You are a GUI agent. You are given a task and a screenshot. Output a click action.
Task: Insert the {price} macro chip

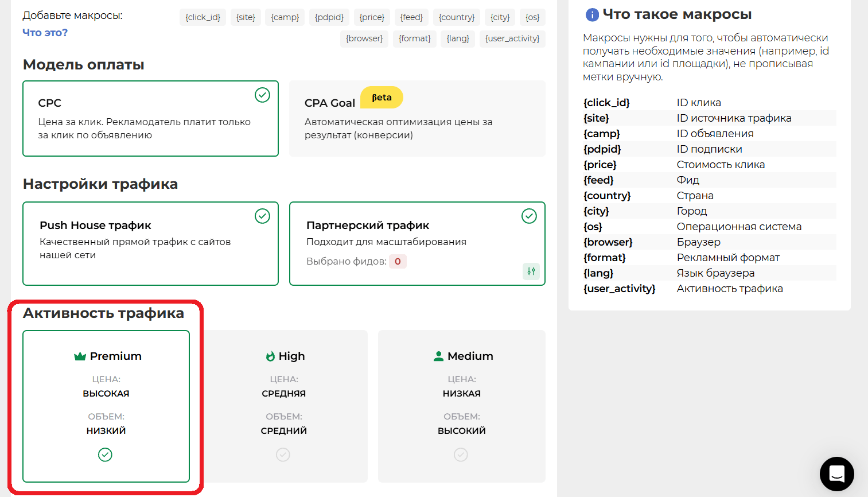point(372,17)
